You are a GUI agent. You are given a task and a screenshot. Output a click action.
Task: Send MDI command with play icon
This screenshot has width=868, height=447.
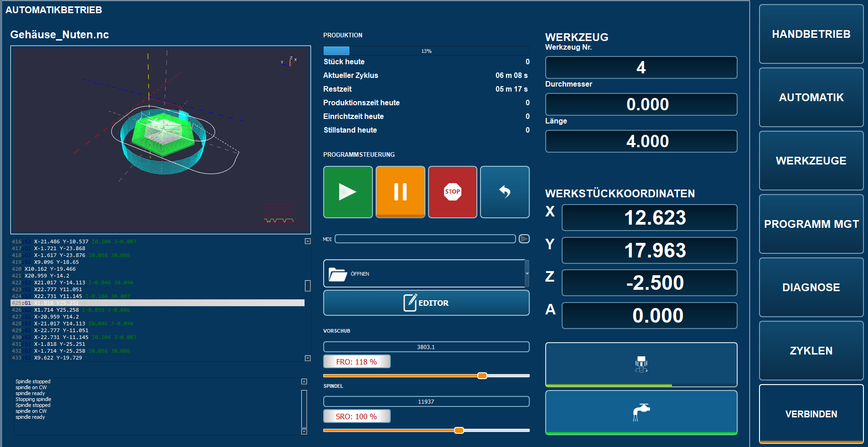tap(524, 239)
